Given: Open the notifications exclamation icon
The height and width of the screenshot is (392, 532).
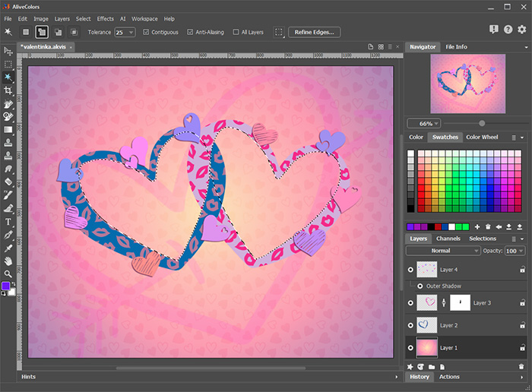Looking at the screenshot, I should pos(494,30).
